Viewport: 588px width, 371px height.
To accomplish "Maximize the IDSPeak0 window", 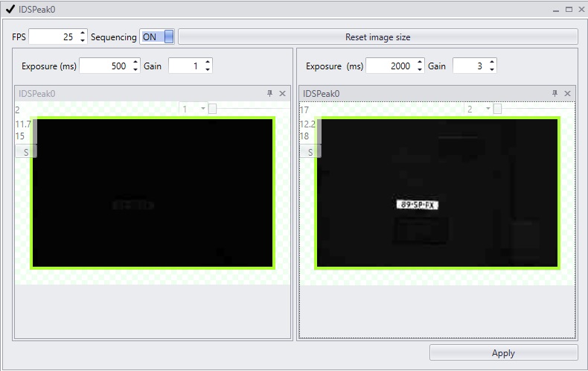I will 569,10.
